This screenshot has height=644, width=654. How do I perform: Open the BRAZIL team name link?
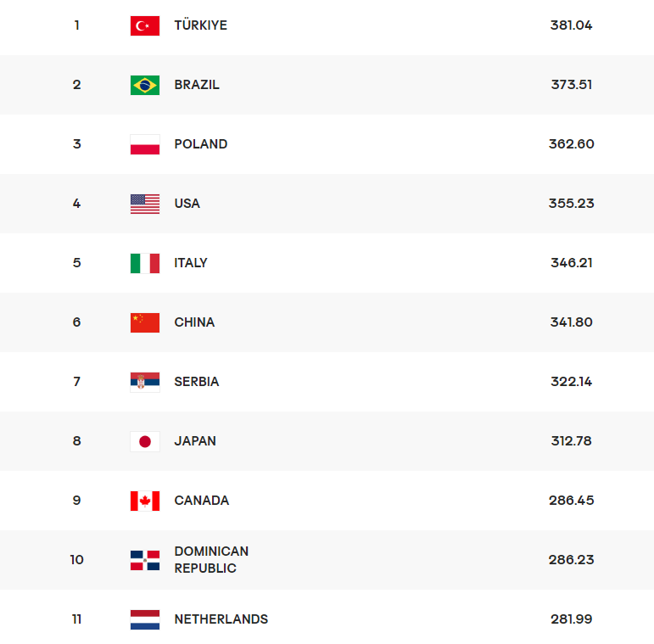[197, 85]
